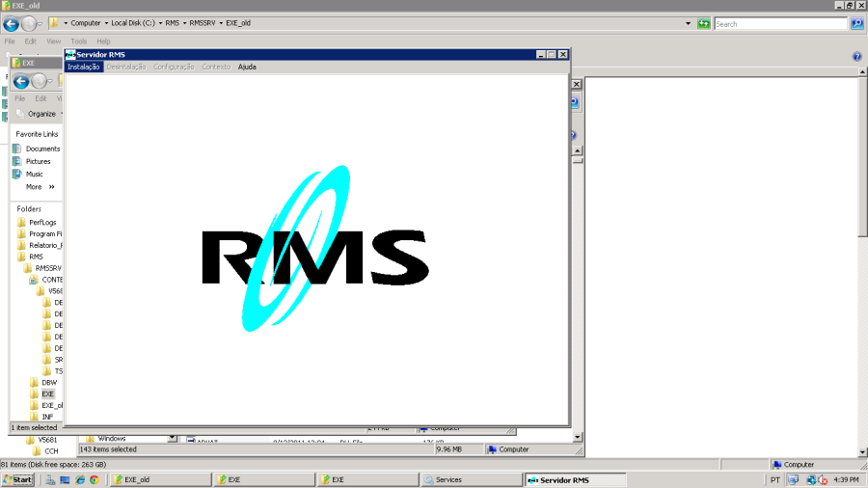Select the Windows folder in the tree

coord(112,438)
